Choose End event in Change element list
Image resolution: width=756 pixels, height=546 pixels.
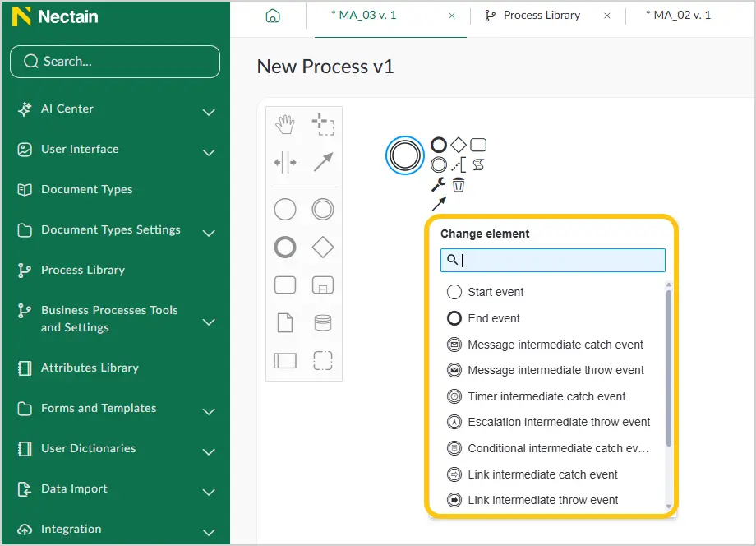tap(552, 318)
